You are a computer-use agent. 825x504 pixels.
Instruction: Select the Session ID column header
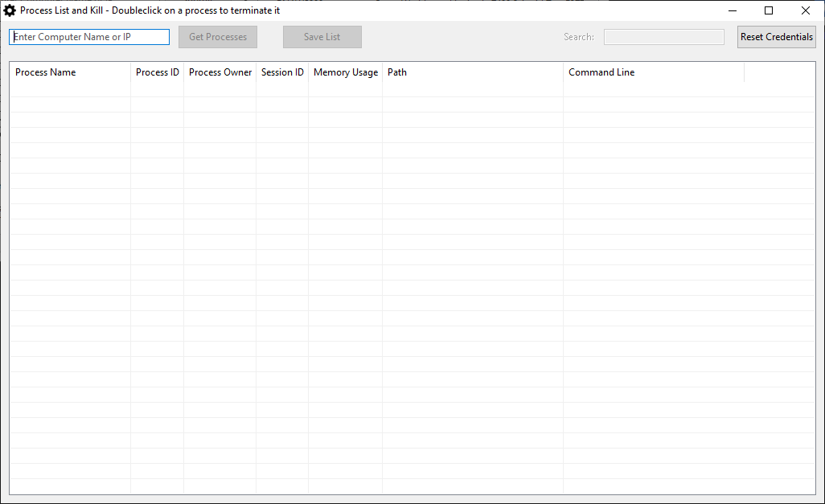point(282,72)
